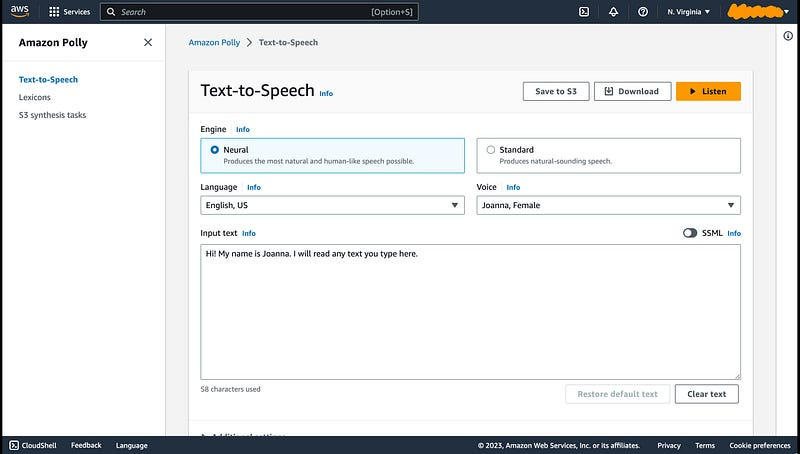Select the Neural engine radio button
Screen dimensions: 800x454
click(x=215, y=149)
